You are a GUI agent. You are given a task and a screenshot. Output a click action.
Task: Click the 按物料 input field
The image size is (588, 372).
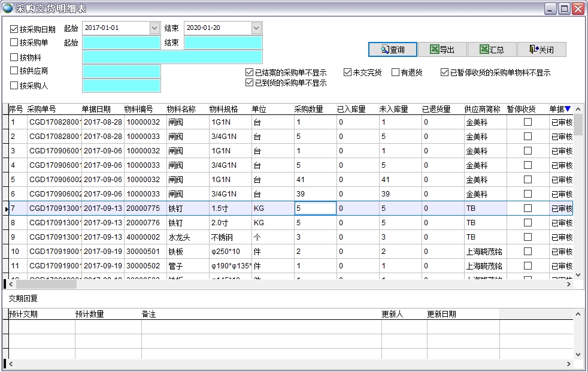pyautogui.click(x=172, y=57)
